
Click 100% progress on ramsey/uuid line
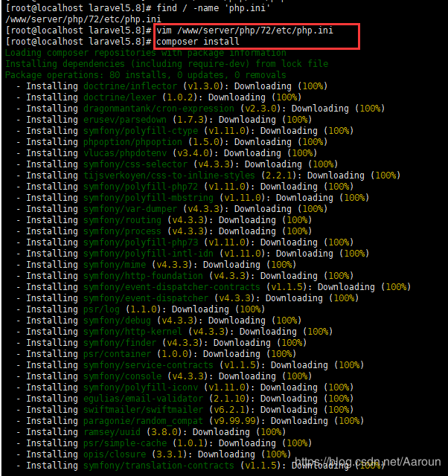coord(271,431)
